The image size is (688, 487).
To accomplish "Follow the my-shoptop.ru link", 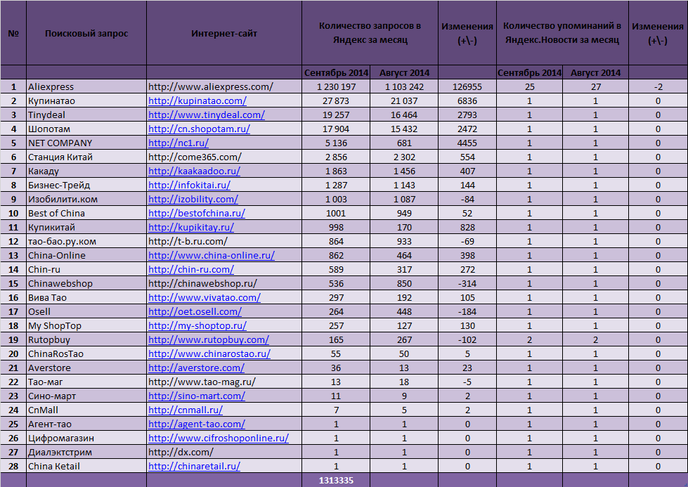I will (197, 326).
